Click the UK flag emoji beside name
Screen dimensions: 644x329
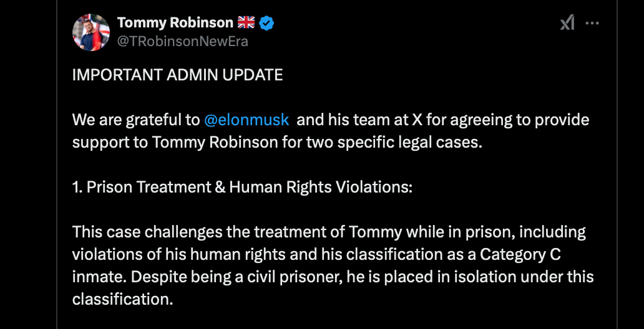tap(246, 24)
